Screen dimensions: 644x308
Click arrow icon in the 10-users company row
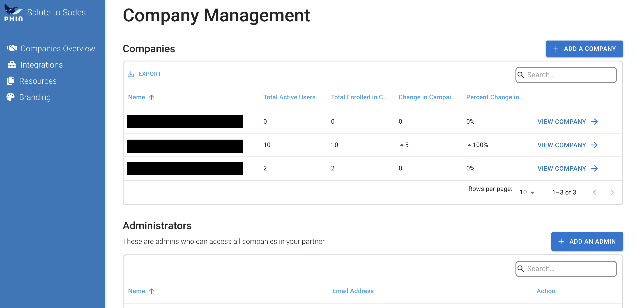pos(594,145)
